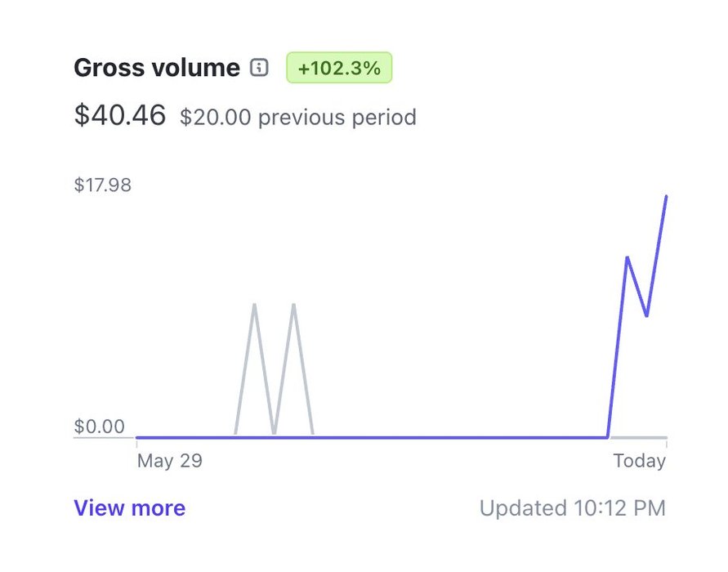
Task: Click the first gray previous-period peak
Action: click(254, 306)
